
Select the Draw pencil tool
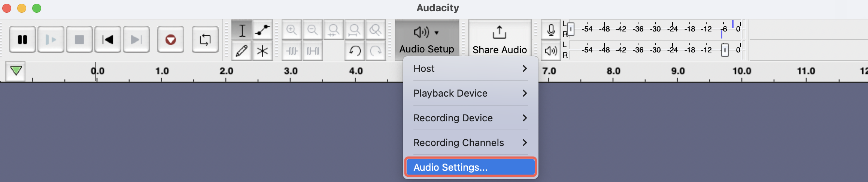click(x=242, y=51)
